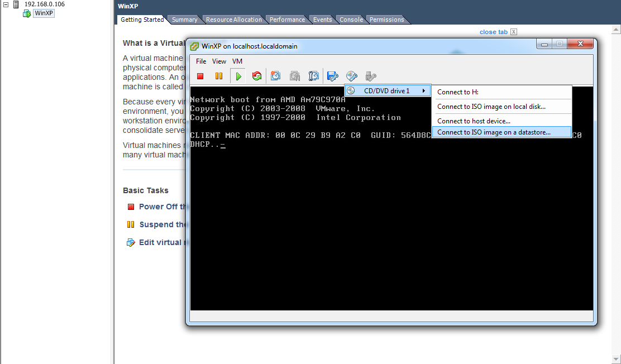This screenshot has width=621, height=364.
Task: Choose Connect to host device option
Action: coord(501,121)
